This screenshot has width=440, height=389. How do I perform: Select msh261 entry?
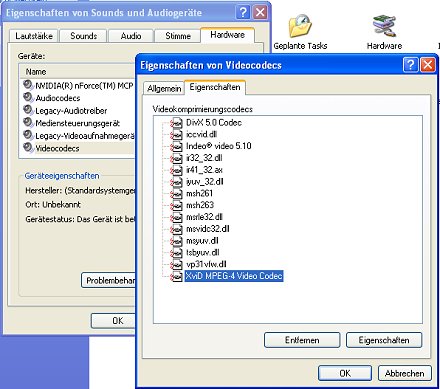point(199,194)
